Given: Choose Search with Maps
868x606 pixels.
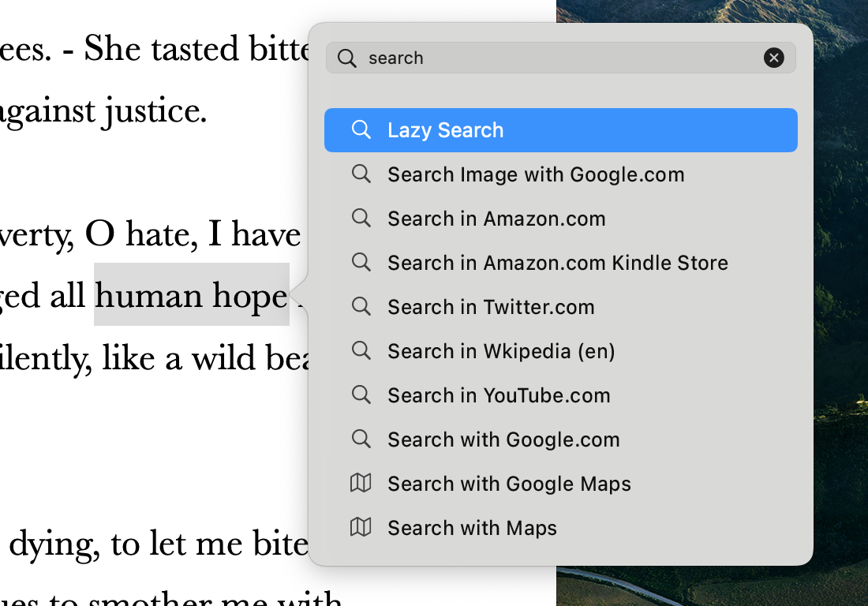Looking at the screenshot, I should tap(561, 529).
